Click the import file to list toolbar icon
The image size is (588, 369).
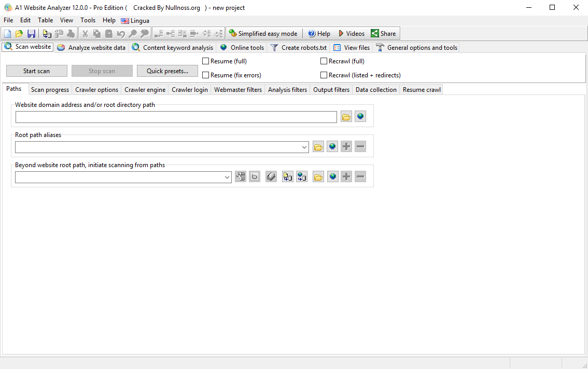click(47, 34)
